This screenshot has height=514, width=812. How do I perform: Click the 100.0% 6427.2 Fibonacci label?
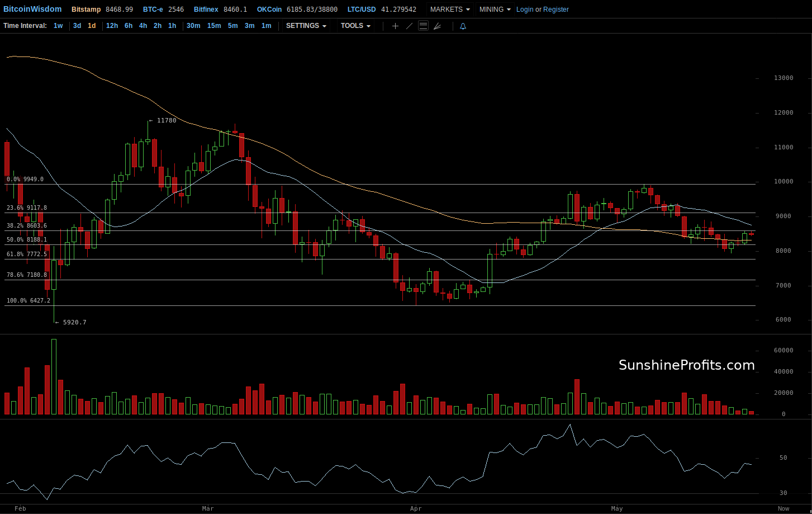pyautogui.click(x=29, y=300)
